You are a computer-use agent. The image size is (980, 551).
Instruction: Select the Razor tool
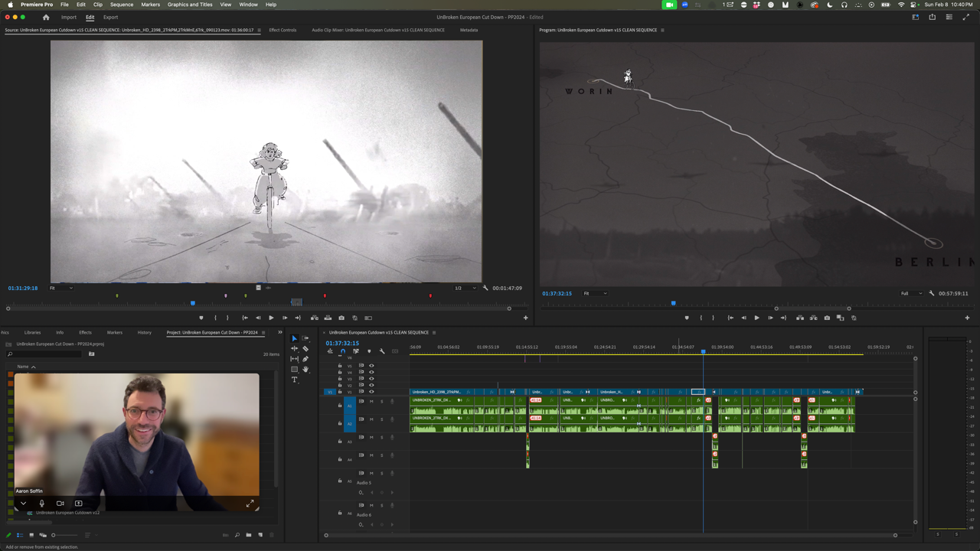pos(305,349)
